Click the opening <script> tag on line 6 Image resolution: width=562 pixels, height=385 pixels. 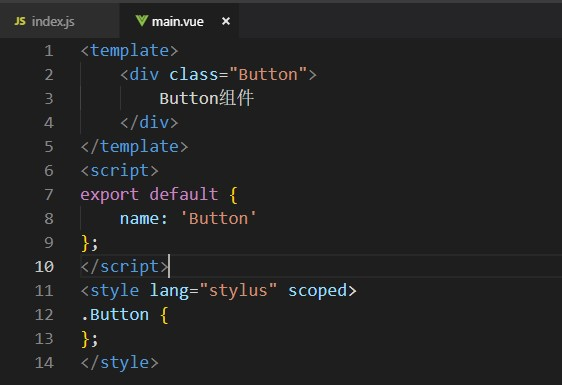[x=119, y=171]
